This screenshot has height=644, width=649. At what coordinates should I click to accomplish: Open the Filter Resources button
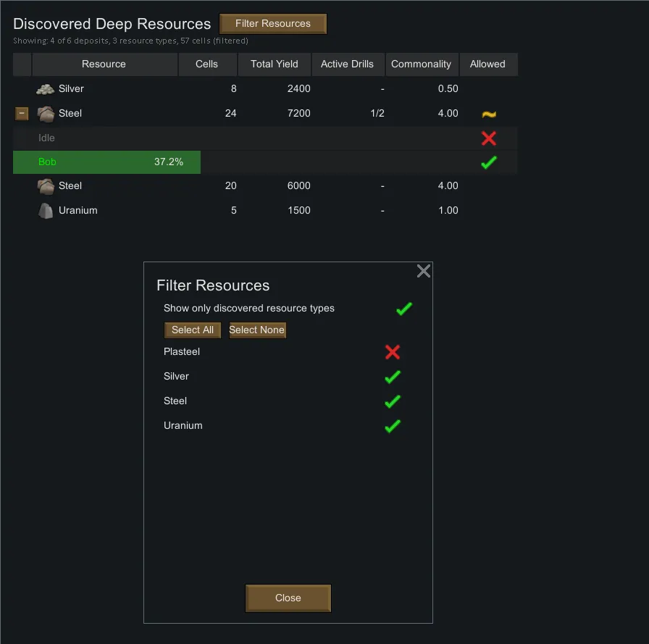(x=273, y=24)
